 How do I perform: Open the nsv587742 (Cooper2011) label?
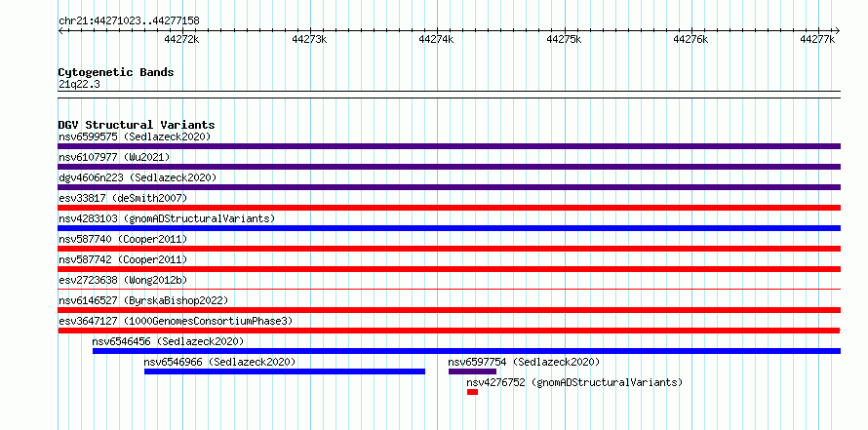coord(123,259)
